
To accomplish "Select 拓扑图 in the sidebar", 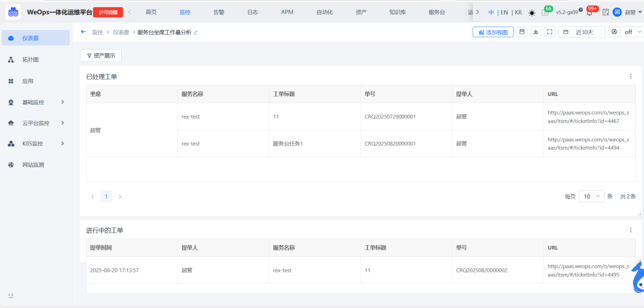I will click(x=31, y=60).
